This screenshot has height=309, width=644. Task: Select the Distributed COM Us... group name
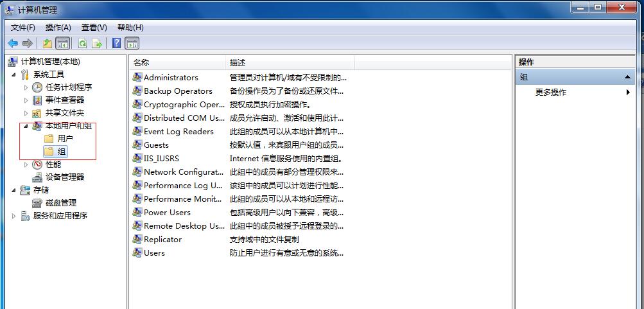(x=184, y=118)
